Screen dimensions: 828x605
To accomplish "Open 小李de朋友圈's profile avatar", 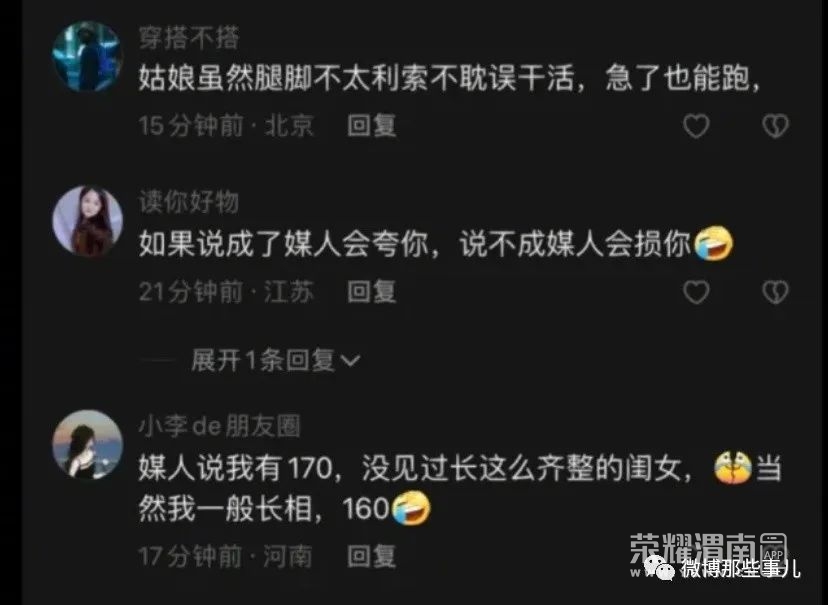I will coord(88,445).
